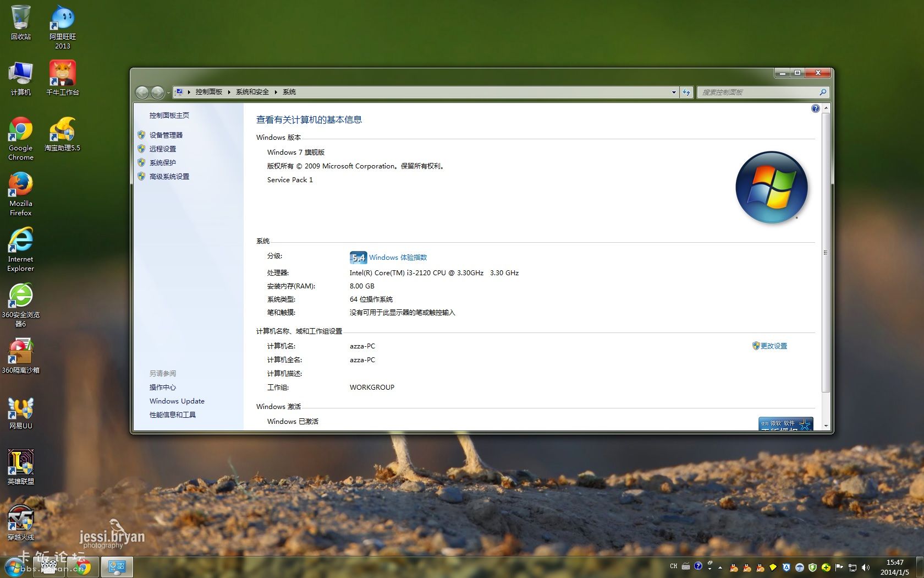Open 性能信息和工具 link
Viewport: 924px width, 578px height.
173,415
